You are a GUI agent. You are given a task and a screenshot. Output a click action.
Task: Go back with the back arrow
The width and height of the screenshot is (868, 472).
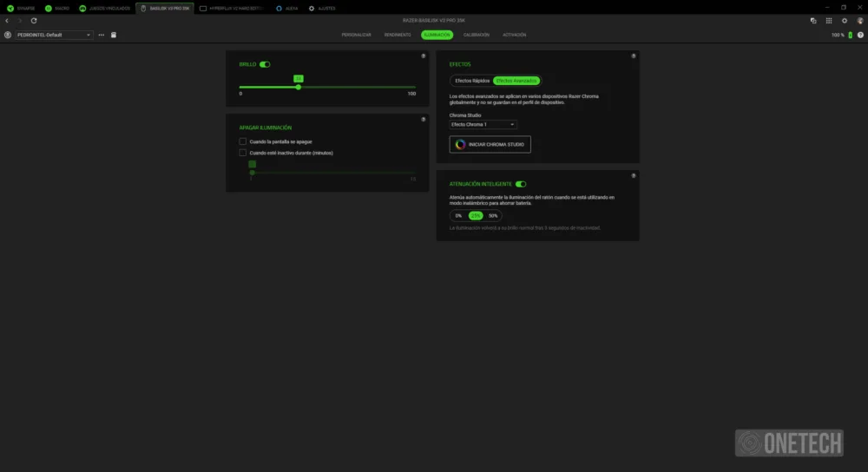(7, 21)
